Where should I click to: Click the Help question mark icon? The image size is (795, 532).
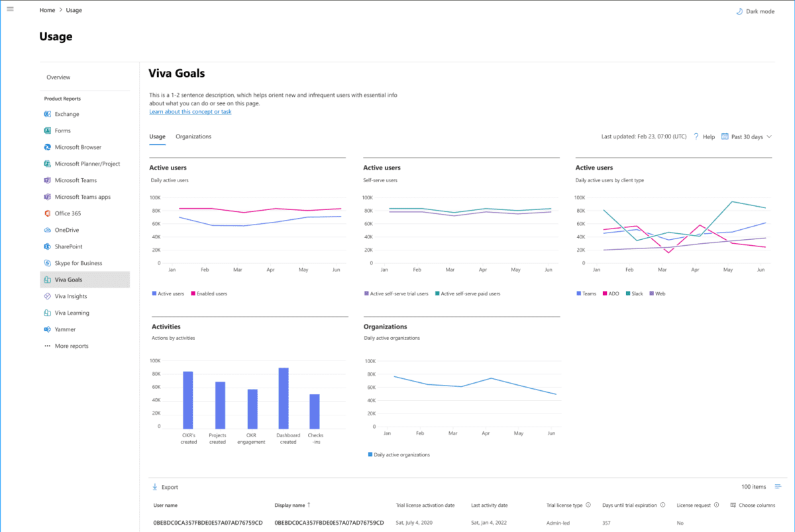[696, 136]
